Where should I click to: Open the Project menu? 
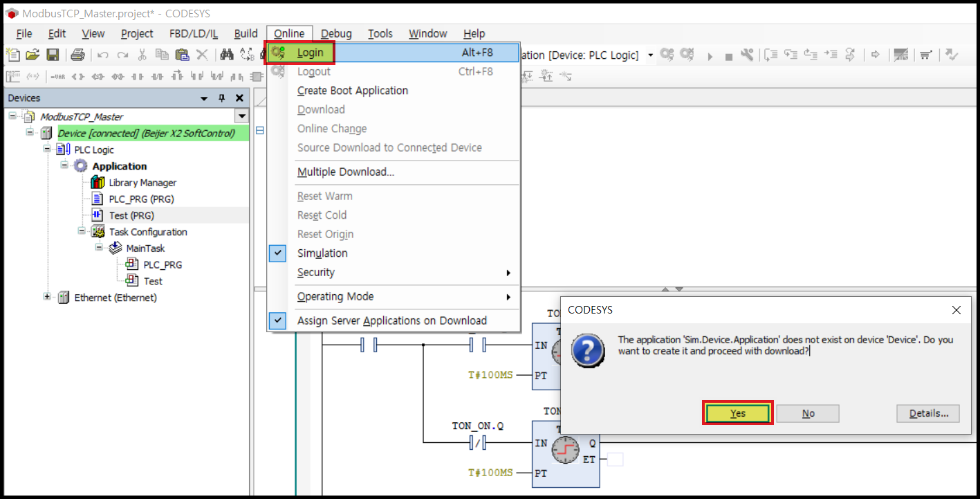tap(137, 33)
